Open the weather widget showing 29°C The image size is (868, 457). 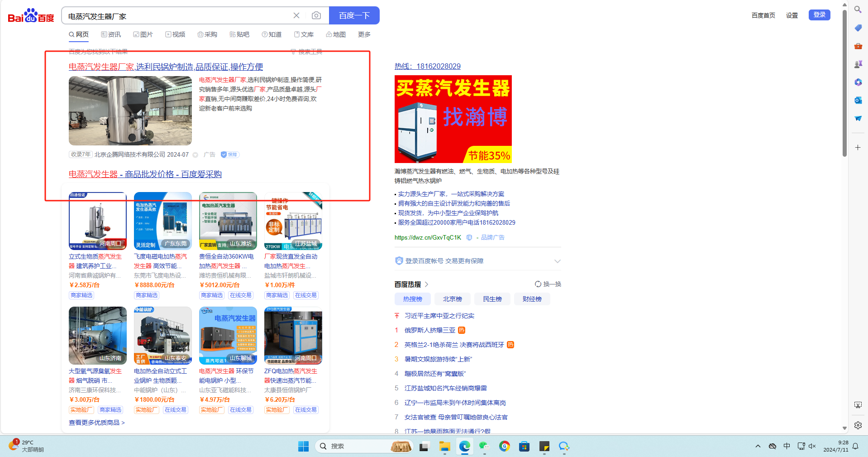coord(27,447)
